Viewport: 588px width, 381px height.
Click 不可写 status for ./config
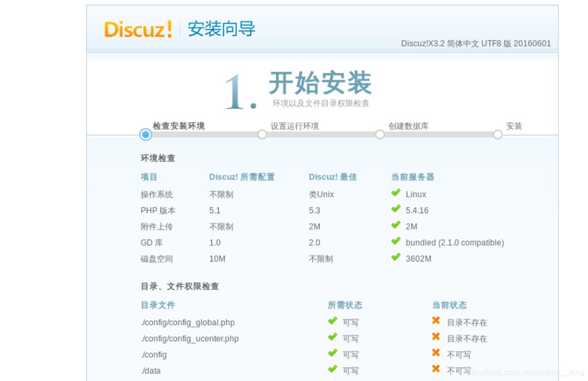tap(459, 355)
